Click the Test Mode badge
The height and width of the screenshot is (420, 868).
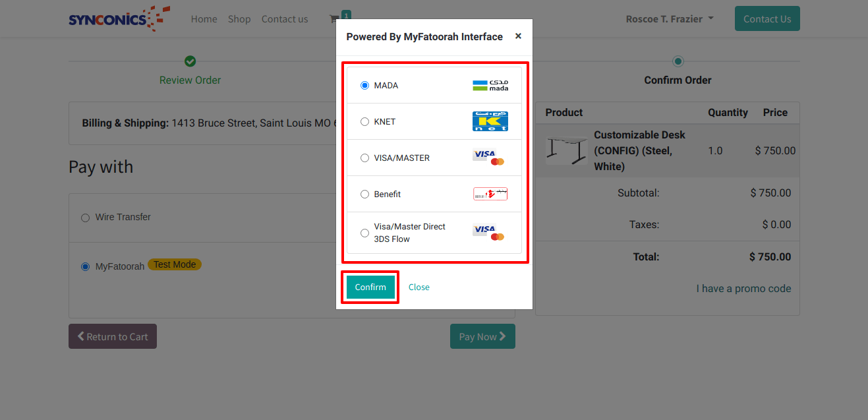click(175, 264)
